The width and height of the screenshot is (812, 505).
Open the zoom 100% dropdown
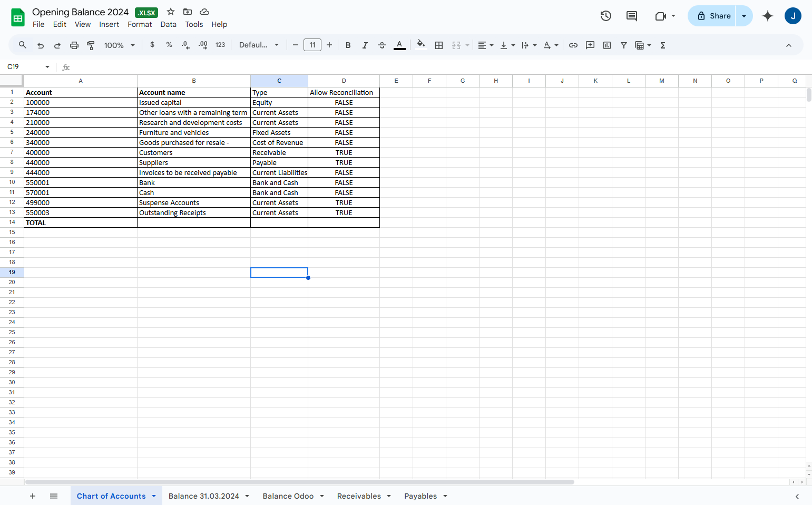[x=120, y=45]
